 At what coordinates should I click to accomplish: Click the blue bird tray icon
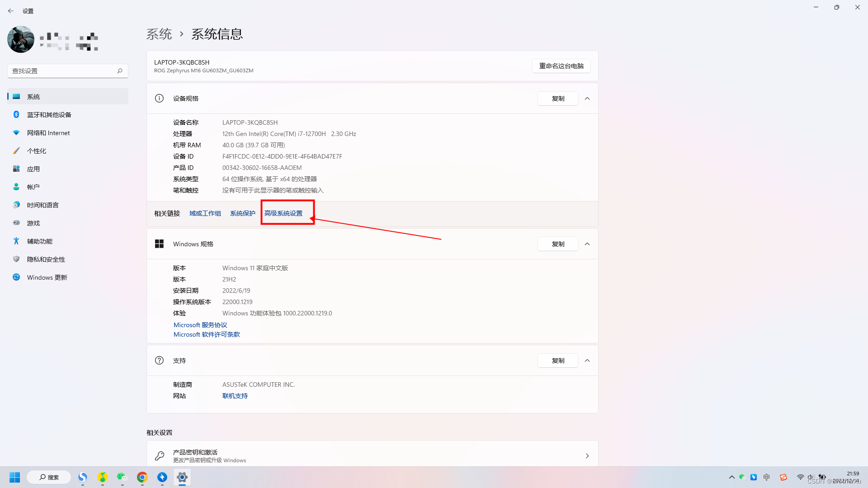[x=754, y=477]
